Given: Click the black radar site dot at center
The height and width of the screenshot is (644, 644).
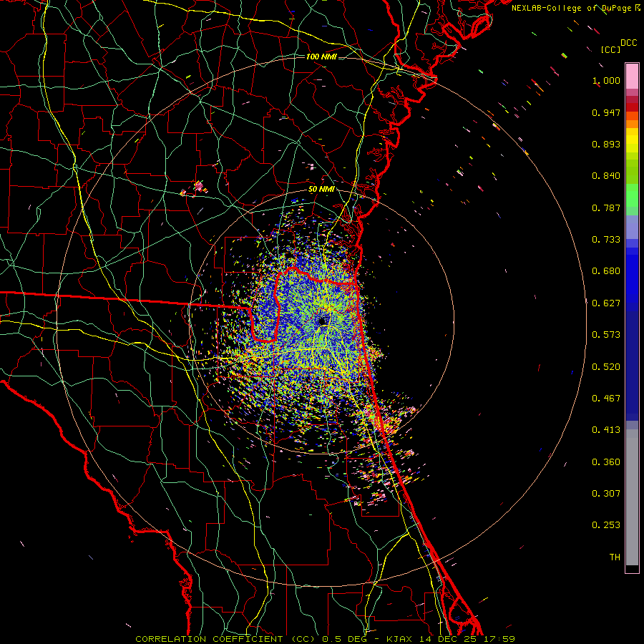Looking at the screenshot, I should [322, 321].
